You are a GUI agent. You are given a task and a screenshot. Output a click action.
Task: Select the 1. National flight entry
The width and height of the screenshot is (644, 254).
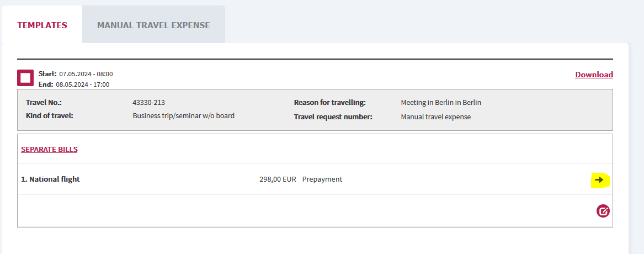point(51,179)
